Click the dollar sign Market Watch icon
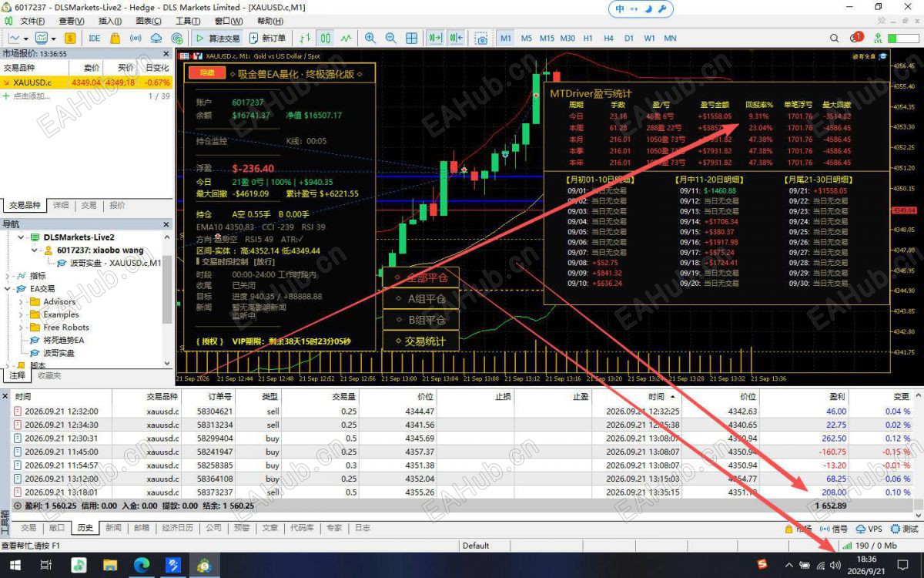The image size is (924, 578). tap(70, 38)
